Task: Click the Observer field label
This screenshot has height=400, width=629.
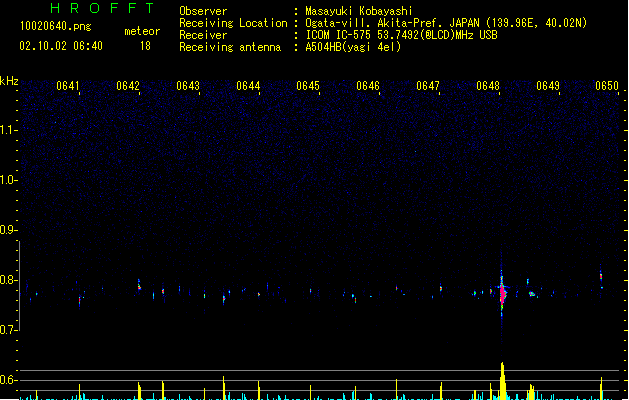Action: [x=203, y=11]
